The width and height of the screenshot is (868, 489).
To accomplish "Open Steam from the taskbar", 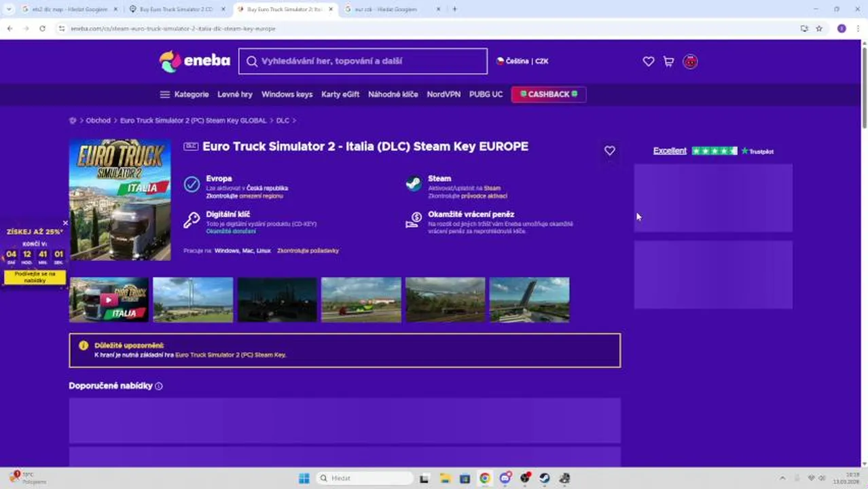I will tap(545, 478).
